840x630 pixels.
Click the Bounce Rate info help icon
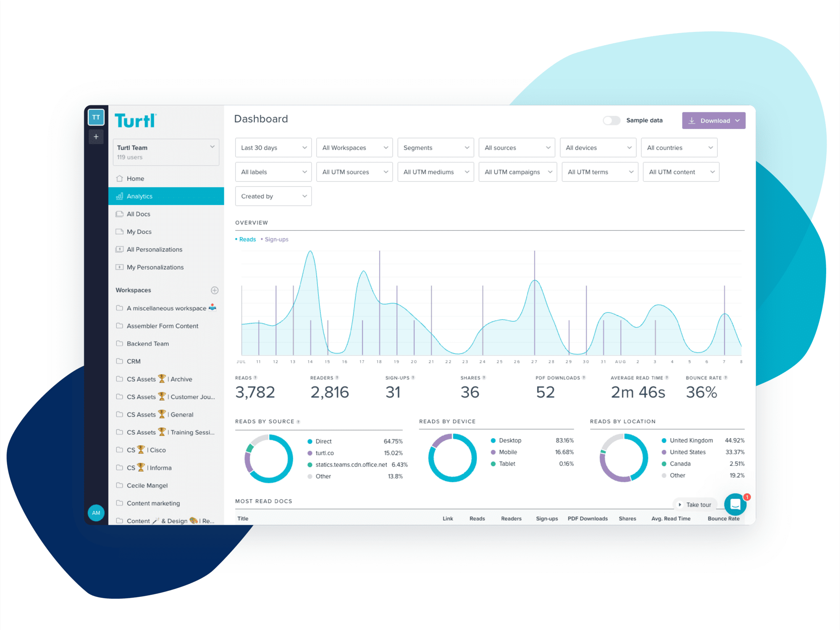725,378
